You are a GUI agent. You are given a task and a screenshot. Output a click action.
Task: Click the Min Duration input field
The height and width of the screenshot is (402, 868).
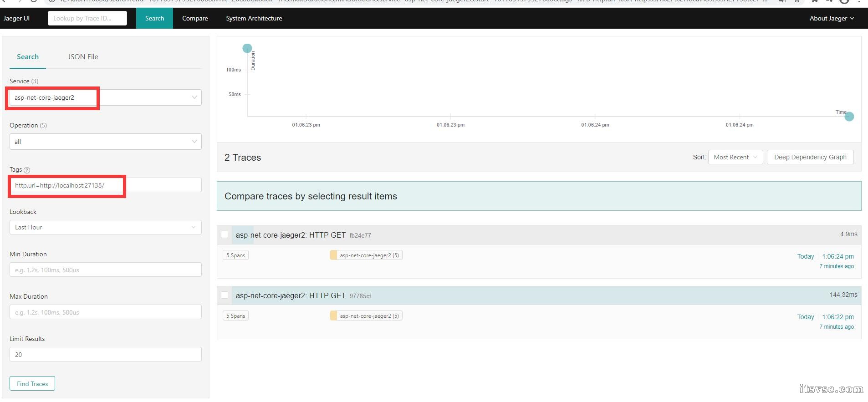105,270
